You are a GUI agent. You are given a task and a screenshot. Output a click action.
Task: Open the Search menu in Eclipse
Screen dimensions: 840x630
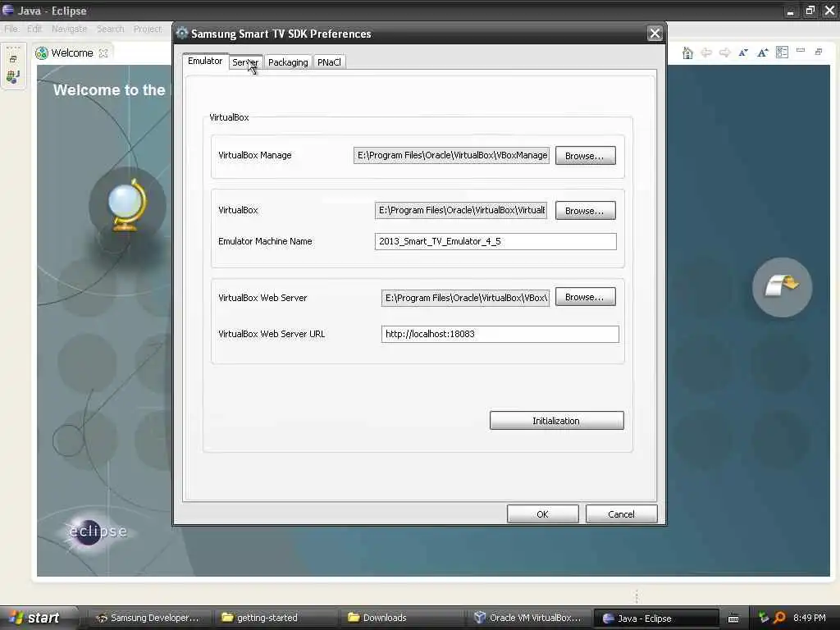pos(111,29)
